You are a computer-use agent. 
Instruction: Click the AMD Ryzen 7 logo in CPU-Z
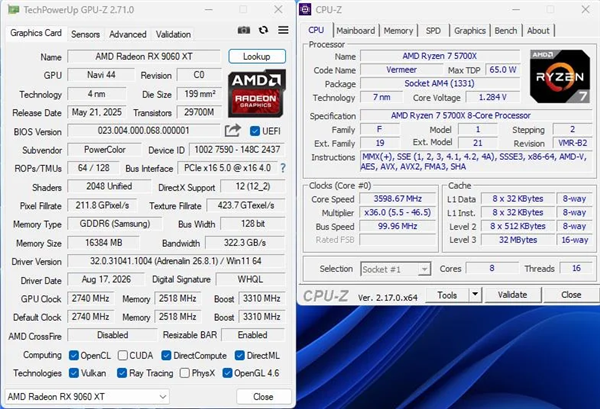pyautogui.click(x=560, y=77)
